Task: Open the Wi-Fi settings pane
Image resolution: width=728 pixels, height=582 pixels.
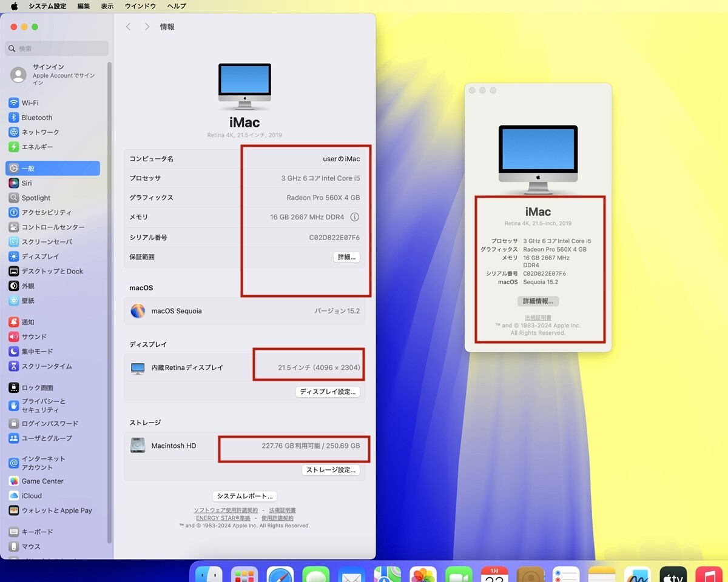Action: click(53, 103)
